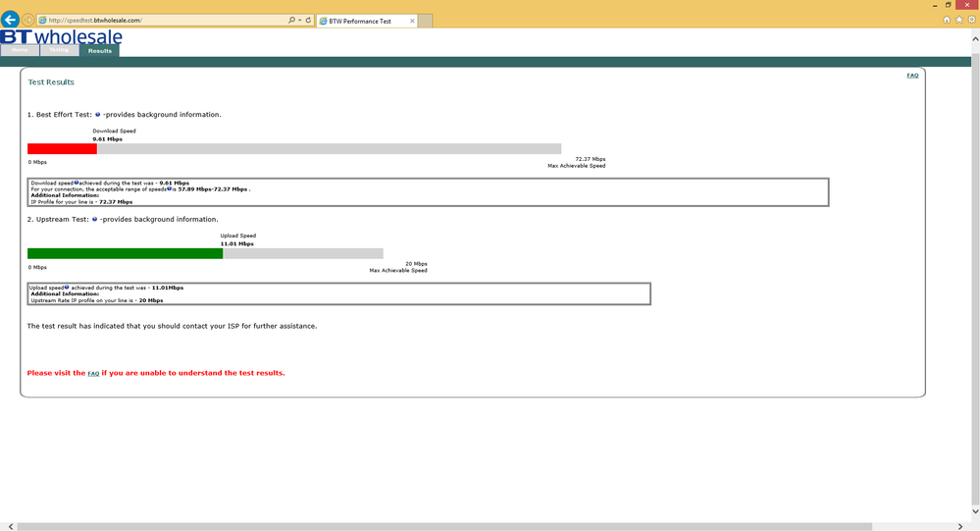The image size is (980, 531).
Task: Select the Results tab
Action: click(99, 51)
